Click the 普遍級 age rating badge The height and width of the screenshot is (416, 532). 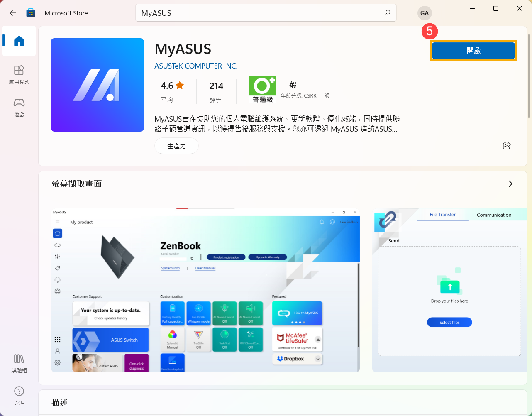(263, 90)
